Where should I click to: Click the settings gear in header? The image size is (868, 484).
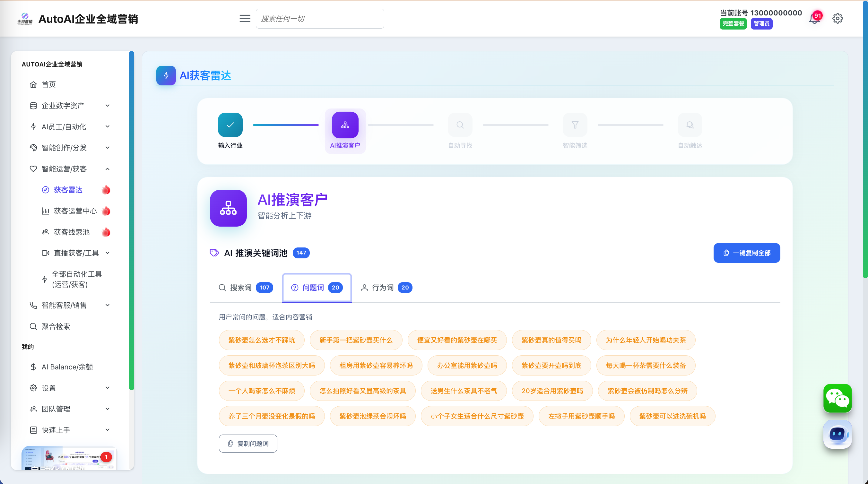pyautogui.click(x=837, y=19)
